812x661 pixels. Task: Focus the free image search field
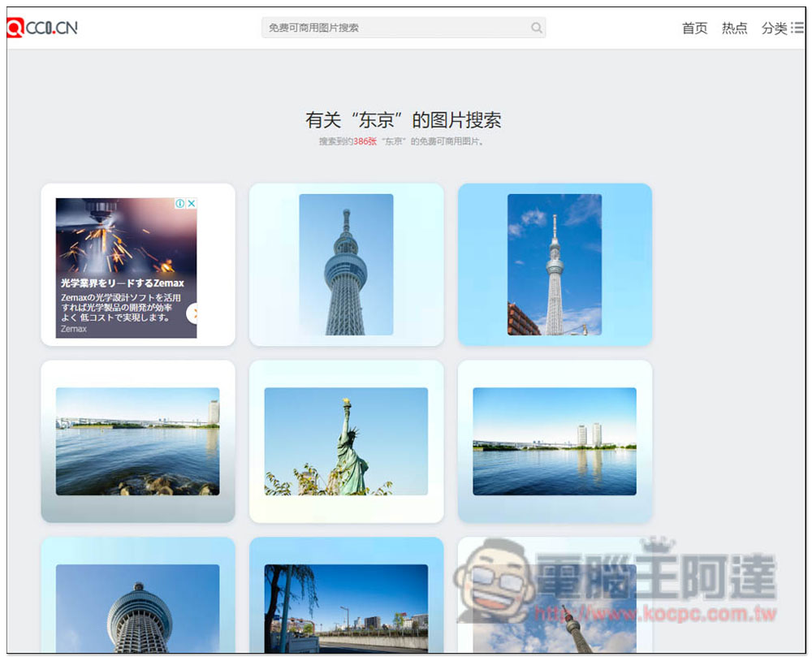404,28
